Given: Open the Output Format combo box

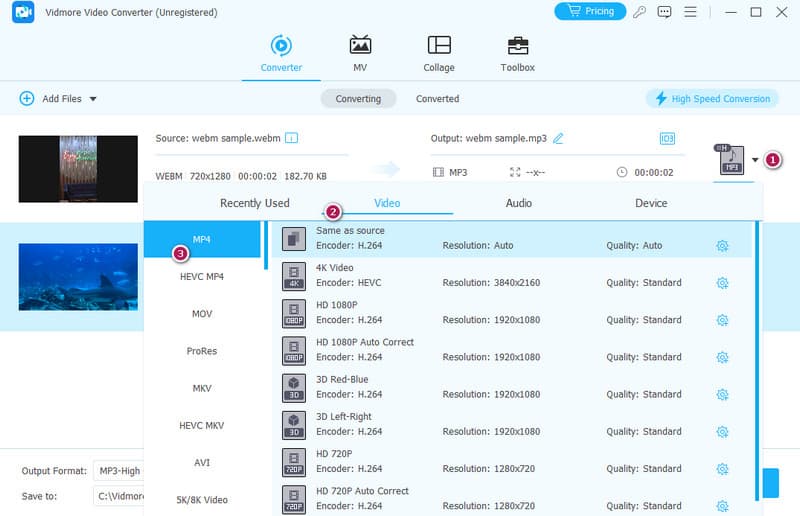Looking at the screenshot, I should click(118, 471).
